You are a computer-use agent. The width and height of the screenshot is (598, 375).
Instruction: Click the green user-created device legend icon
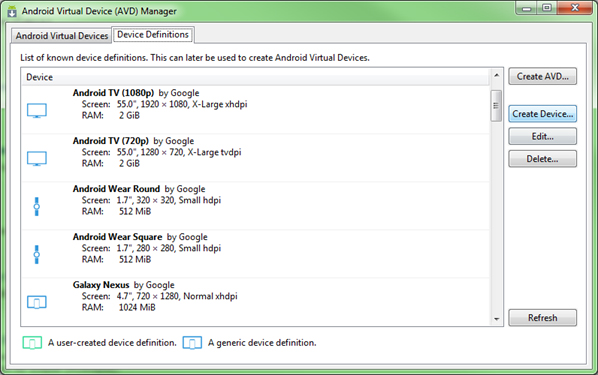pos(32,343)
